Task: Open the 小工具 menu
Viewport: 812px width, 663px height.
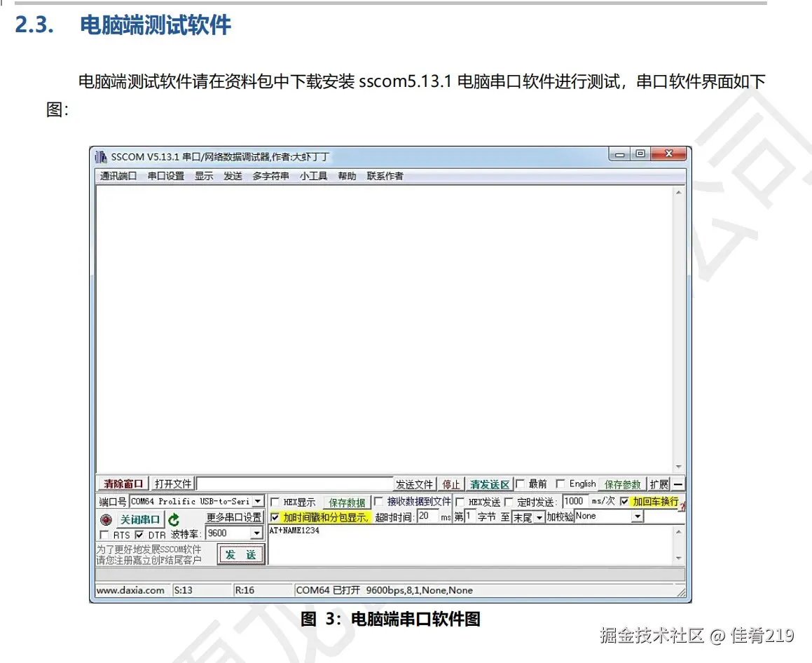Action: [x=312, y=176]
